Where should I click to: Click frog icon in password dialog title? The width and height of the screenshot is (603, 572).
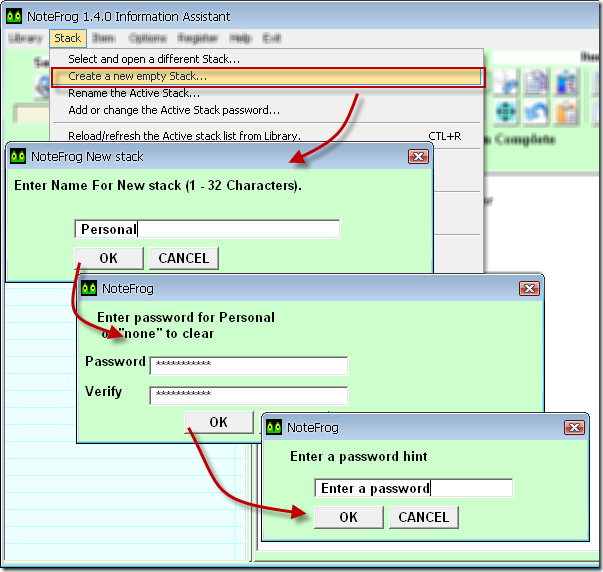(89, 288)
